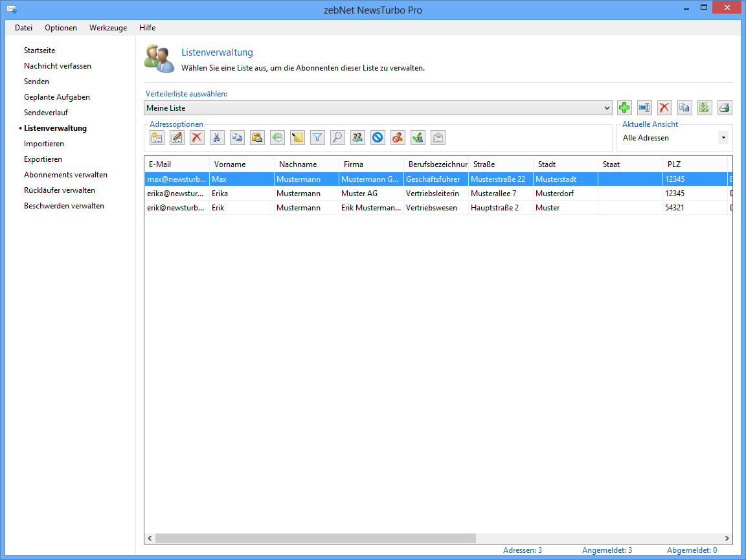Click 'Abgemeldet: 0' in the status bar
This screenshot has height=560, width=746.
pyautogui.click(x=692, y=550)
